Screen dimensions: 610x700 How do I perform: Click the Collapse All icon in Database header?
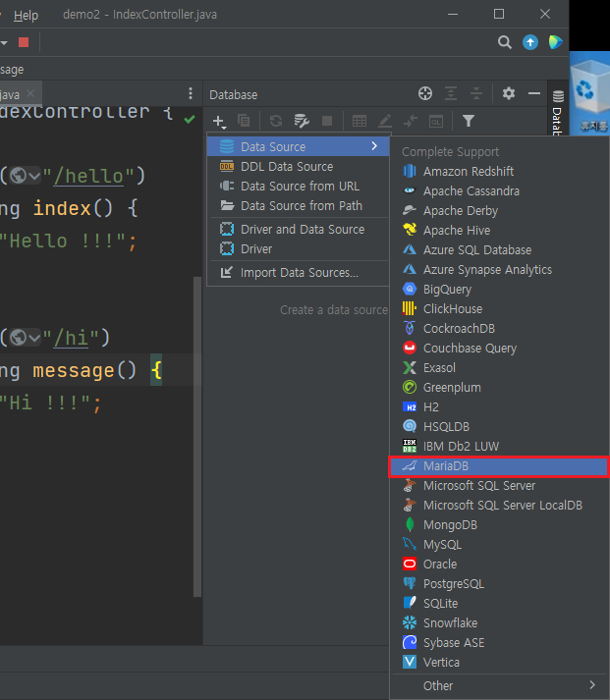tap(476, 93)
